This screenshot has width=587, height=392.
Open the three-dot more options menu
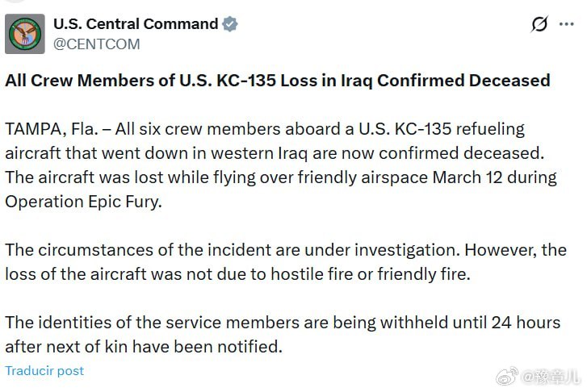point(566,24)
